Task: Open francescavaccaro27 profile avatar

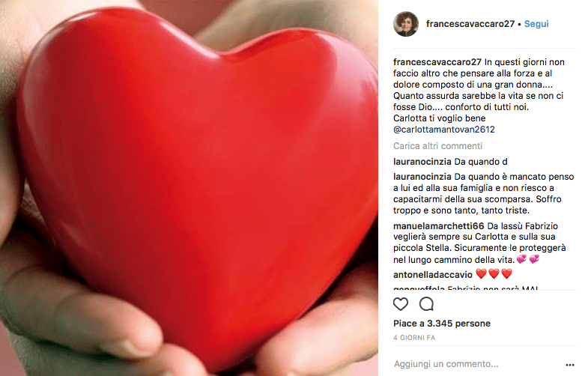Action: coord(406,24)
